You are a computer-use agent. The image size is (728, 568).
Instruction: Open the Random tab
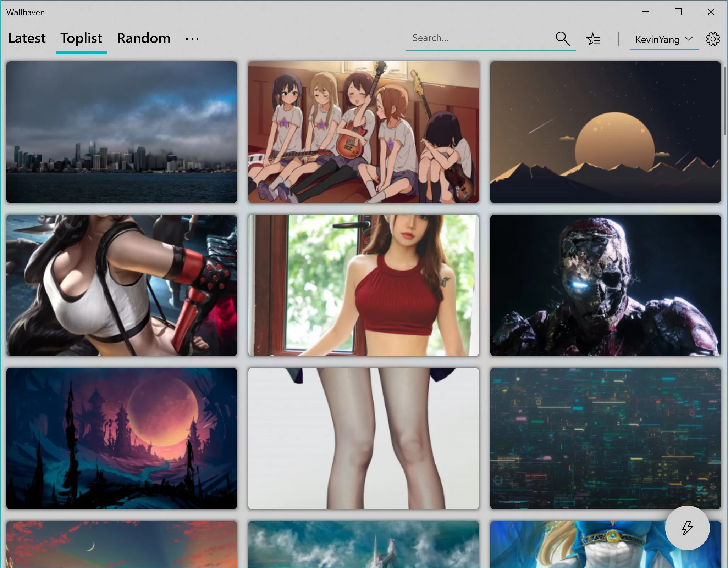pos(144,38)
